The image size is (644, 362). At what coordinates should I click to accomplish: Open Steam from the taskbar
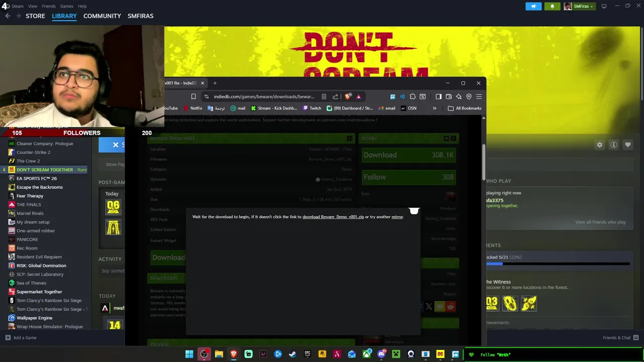292,354
